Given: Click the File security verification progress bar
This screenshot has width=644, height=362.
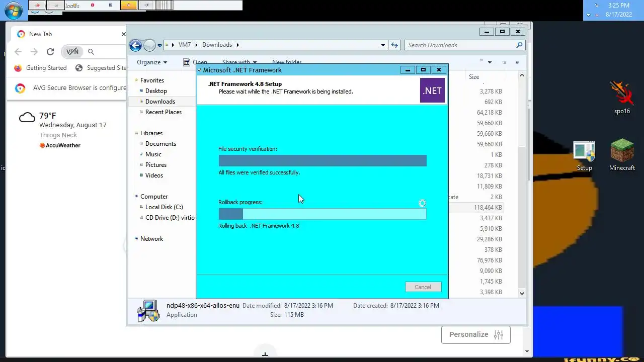Looking at the screenshot, I should point(323,160).
